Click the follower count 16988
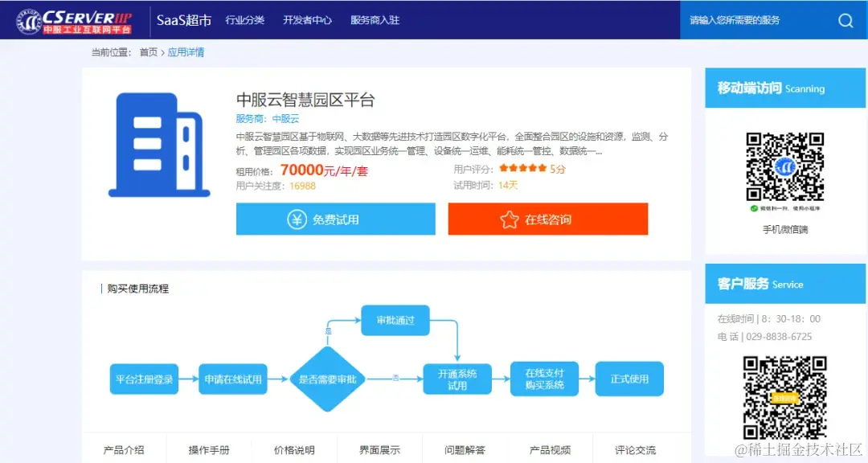The width and height of the screenshot is (868, 463). [x=302, y=186]
